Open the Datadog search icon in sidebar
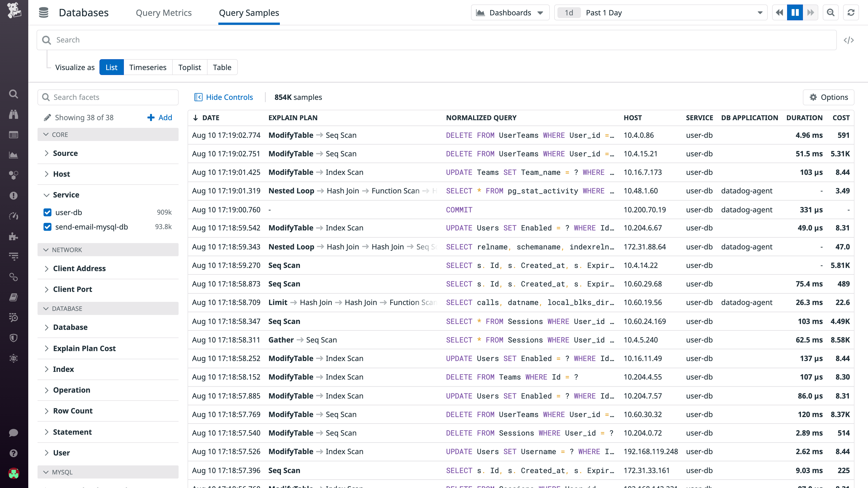 (14, 94)
